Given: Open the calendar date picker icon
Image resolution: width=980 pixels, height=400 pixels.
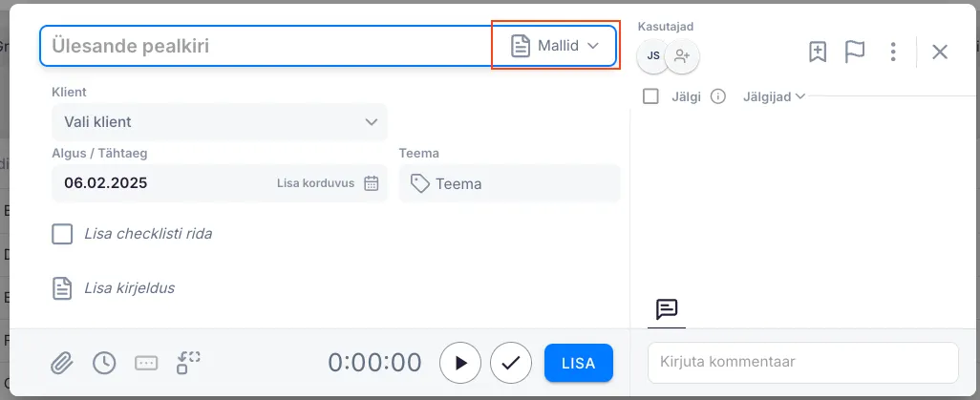Looking at the screenshot, I should [x=372, y=183].
